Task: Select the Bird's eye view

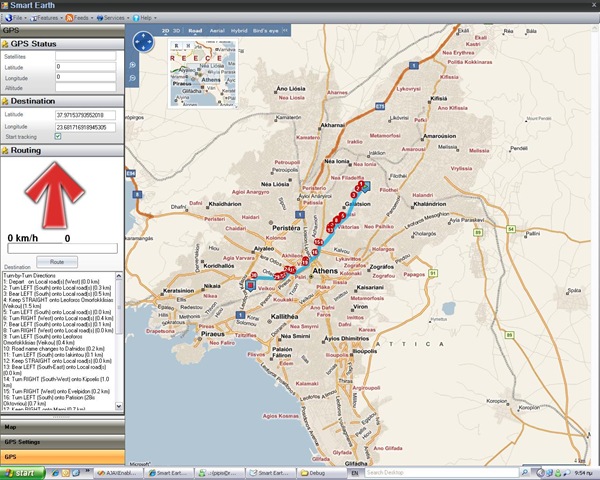Action: 266,31
